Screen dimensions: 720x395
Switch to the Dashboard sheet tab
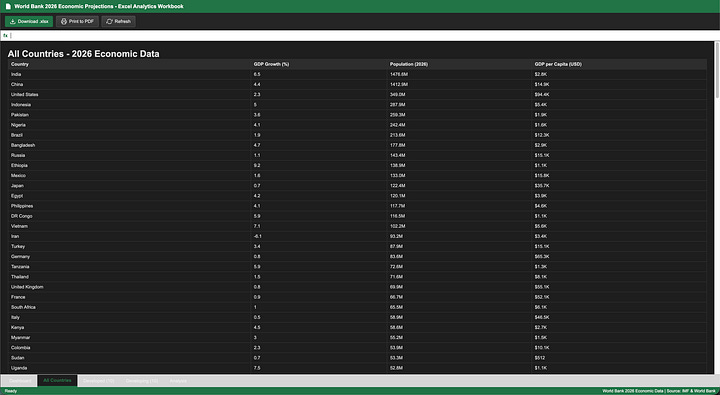(x=20, y=381)
